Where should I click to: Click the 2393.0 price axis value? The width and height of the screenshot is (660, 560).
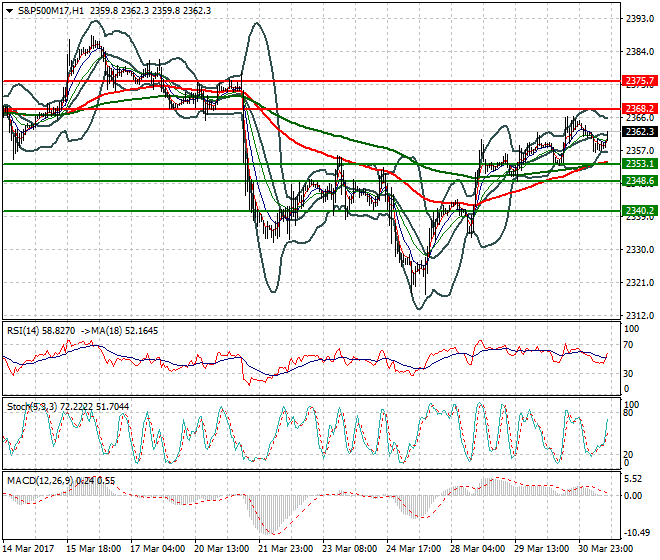tap(640, 19)
